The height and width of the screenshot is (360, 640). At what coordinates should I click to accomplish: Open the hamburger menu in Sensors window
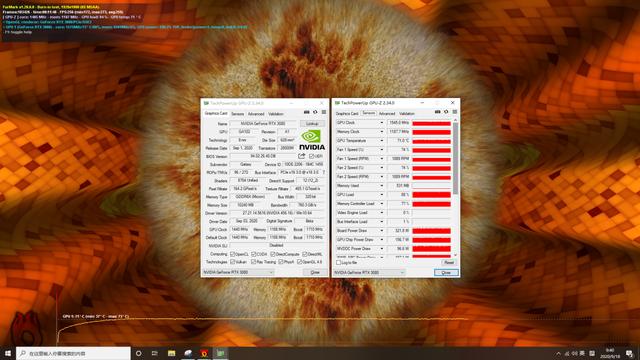(x=455, y=112)
